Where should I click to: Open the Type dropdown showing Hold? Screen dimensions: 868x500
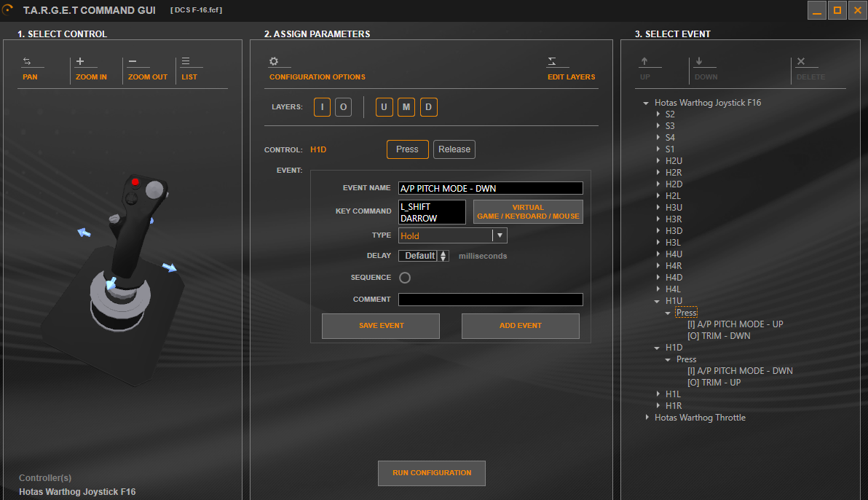[453, 235]
